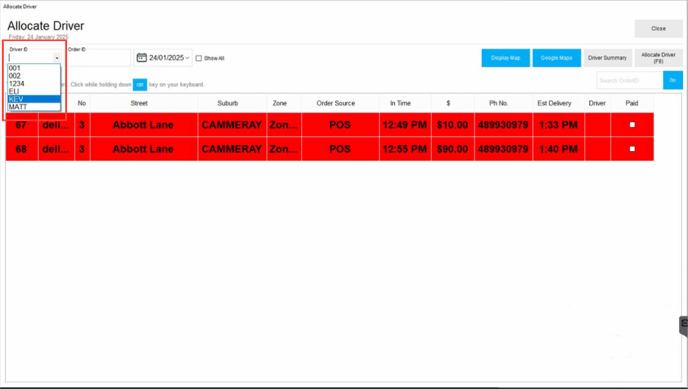The height and width of the screenshot is (389, 688).
Task: Open the Driver Summary button
Action: pyautogui.click(x=607, y=58)
